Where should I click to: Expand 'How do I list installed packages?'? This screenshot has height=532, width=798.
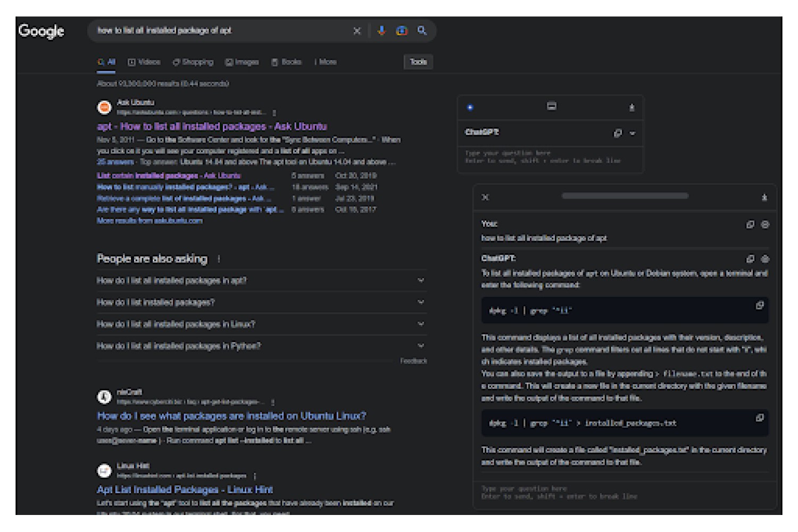coord(262,302)
